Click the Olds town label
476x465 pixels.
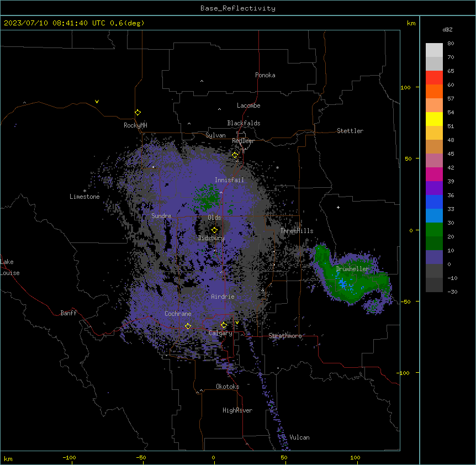coord(214,218)
